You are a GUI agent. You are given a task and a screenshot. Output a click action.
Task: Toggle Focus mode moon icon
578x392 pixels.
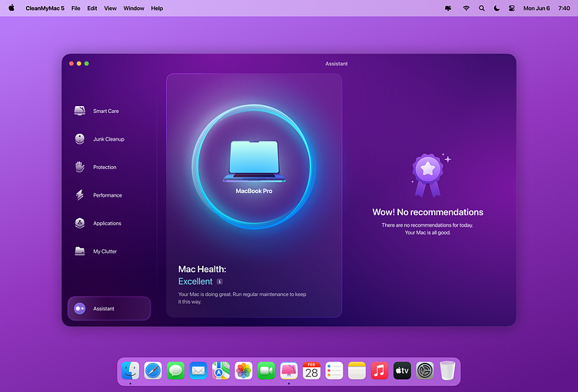click(x=497, y=8)
